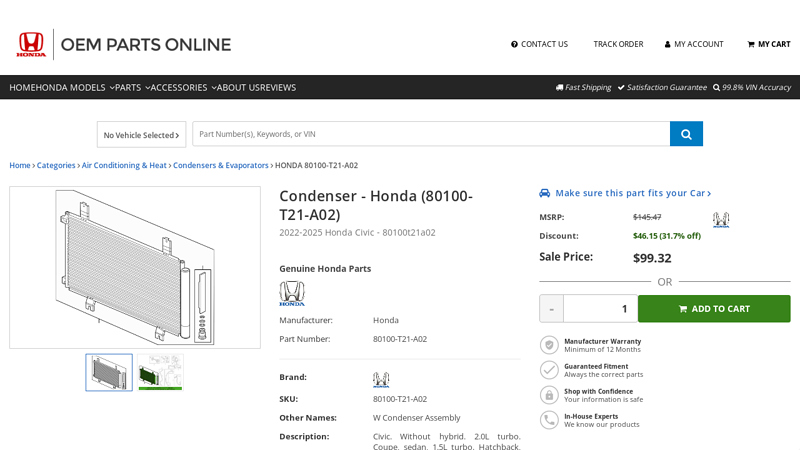Click the part number search field
Image resolution: width=800 pixels, height=450 pixels.
(430, 134)
